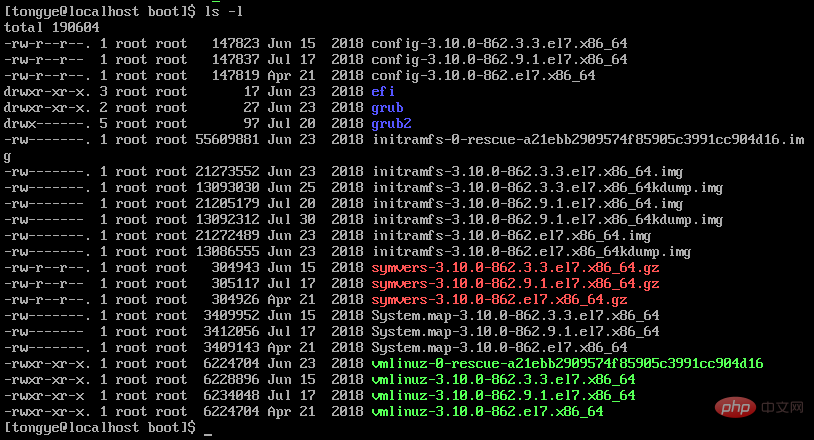Click file size 13086555
This screenshot has width=814, height=440.
click(227, 252)
